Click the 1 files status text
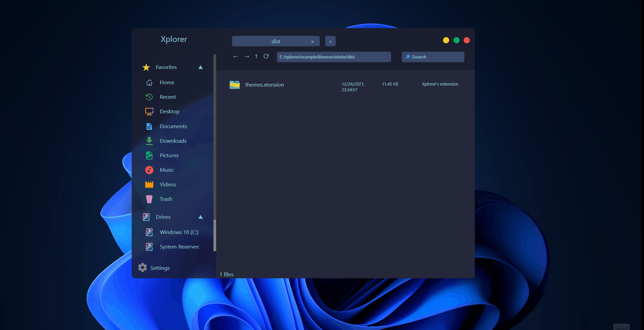The width and height of the screenshot is (644, 330). click(227, 275)
